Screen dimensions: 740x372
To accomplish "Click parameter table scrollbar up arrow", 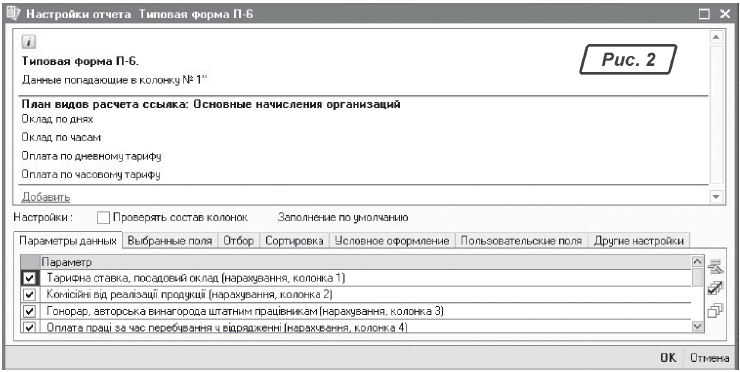I will click(x=697, y=261).
